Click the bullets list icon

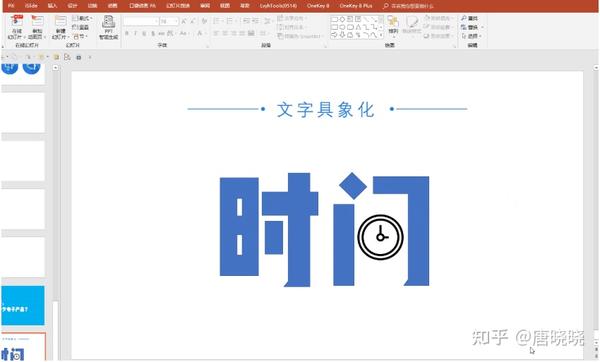217,21
